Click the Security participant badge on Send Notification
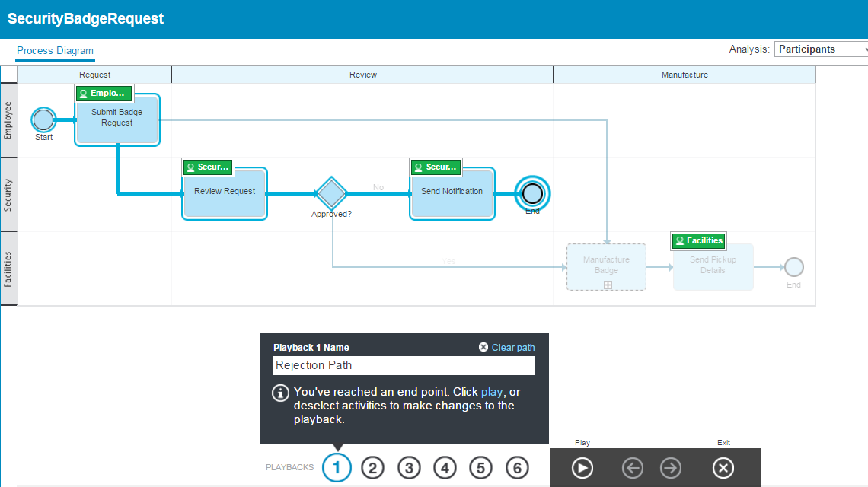This screenshot has width=868, height=487. tap(436, 167)
